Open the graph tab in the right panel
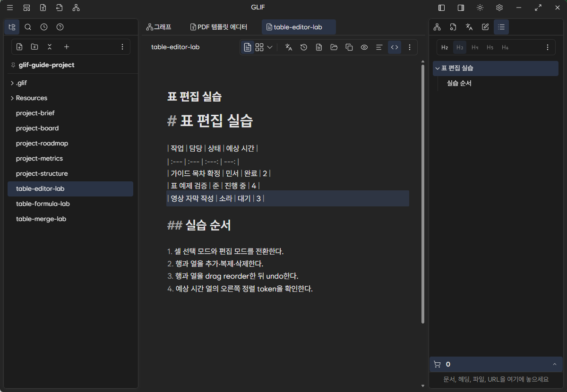 point(437,27)
